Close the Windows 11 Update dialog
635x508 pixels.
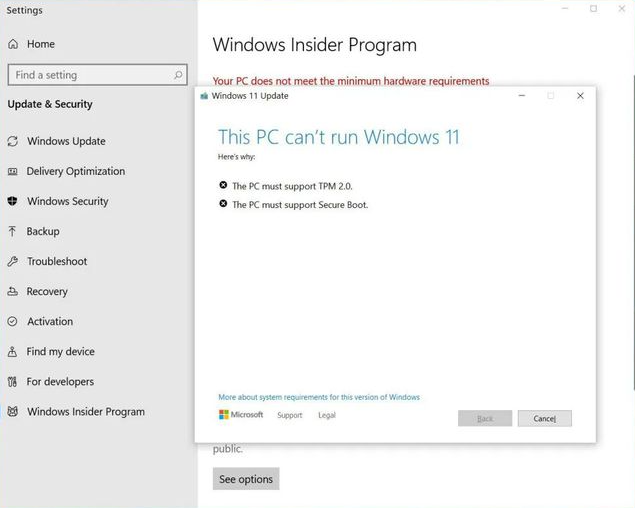click(580, 96)
